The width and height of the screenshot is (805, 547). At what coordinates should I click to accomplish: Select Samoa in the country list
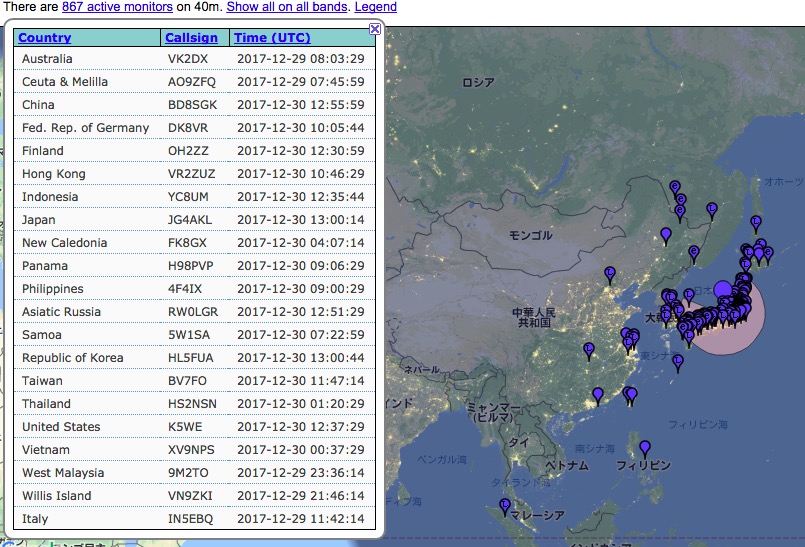tap(42, 335)
